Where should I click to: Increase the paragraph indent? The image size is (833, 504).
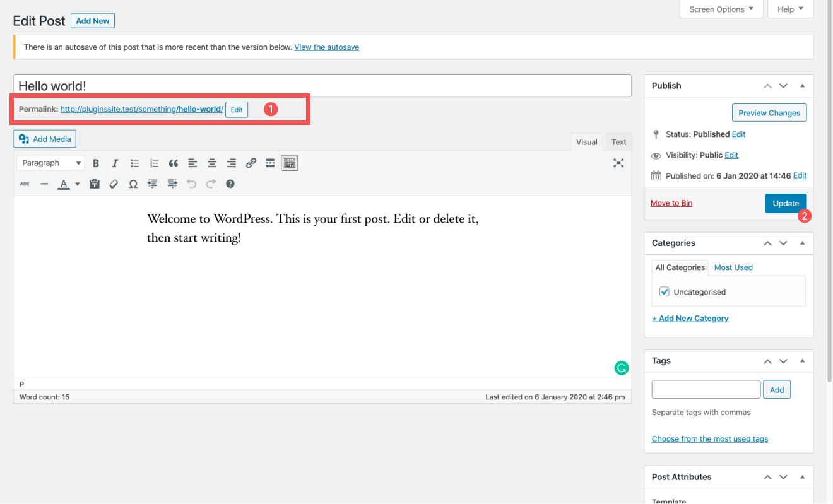pos(172,184)
